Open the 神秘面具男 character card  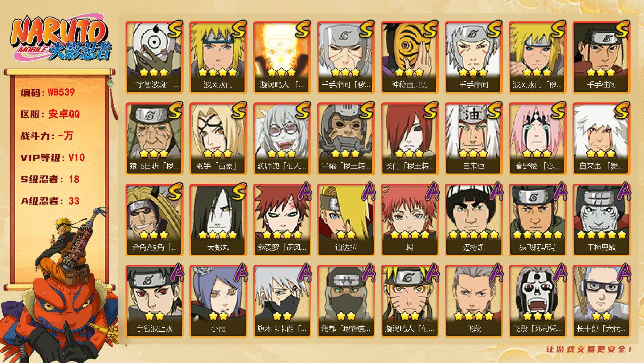(410, 57)
